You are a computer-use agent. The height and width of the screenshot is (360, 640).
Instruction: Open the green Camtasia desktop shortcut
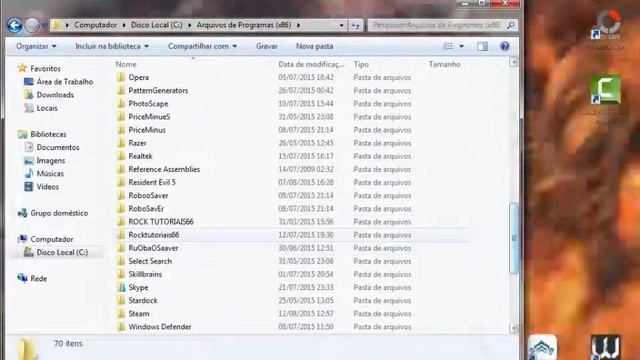605,89
